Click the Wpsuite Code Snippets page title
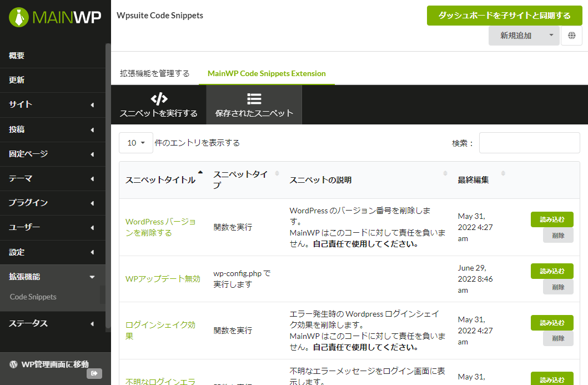 [160, 16]
